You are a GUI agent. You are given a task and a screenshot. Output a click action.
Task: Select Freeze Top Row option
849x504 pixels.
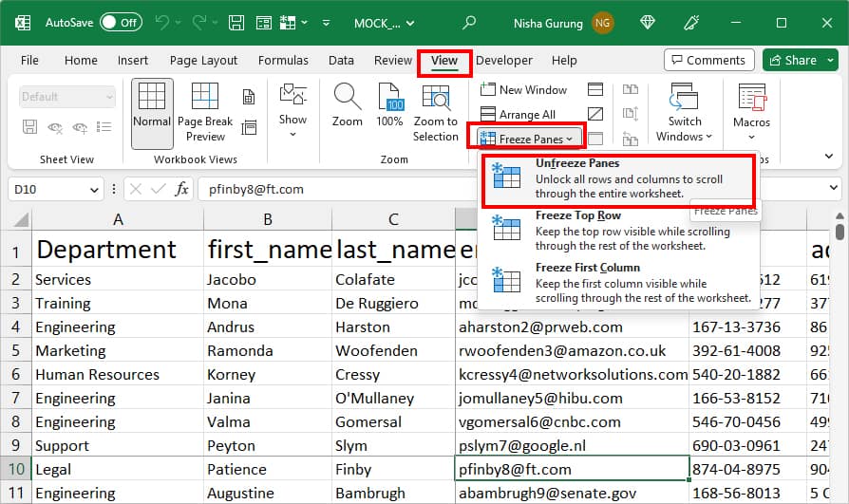(618, 231)
